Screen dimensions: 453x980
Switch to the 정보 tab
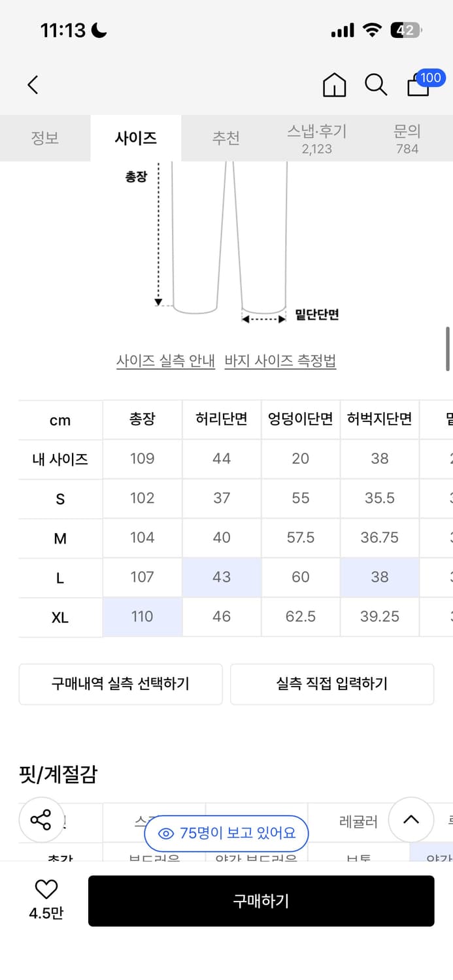click(x=45, y=138)
